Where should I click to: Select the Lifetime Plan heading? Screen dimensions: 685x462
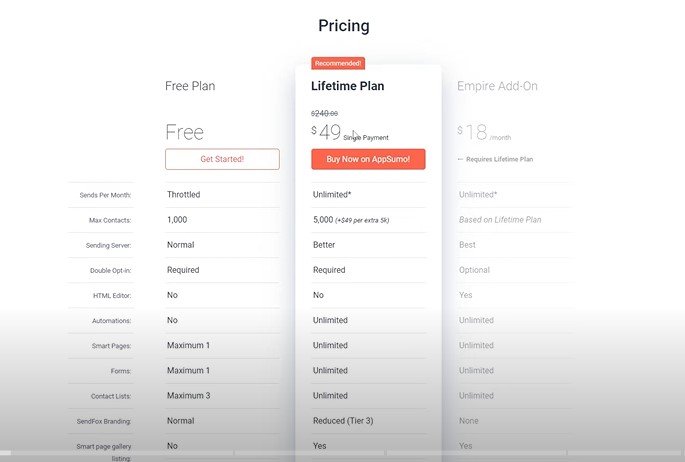pos(348,86)
